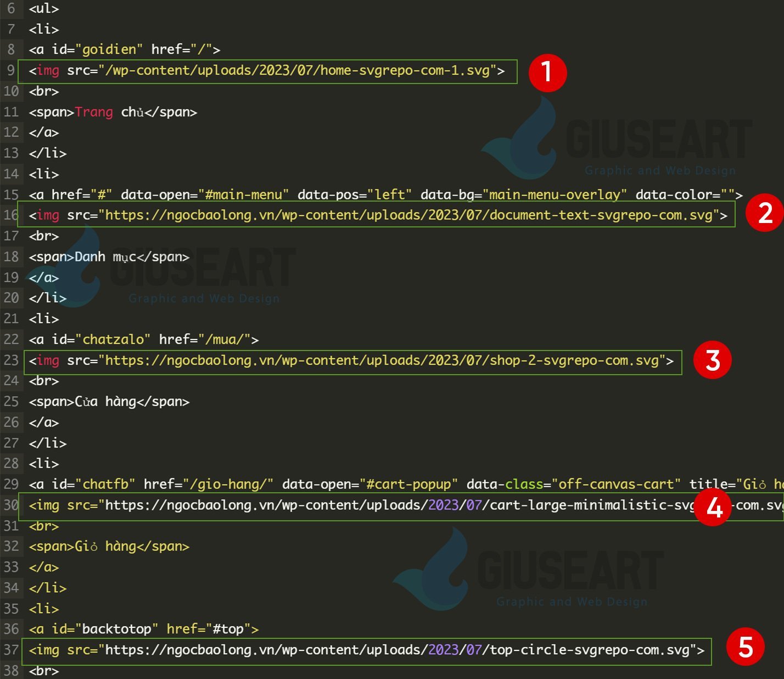Click the shop-2-svgrepo-com.svg image source line
The height and width of the screenshot is (679, 784).
point(351,360)
